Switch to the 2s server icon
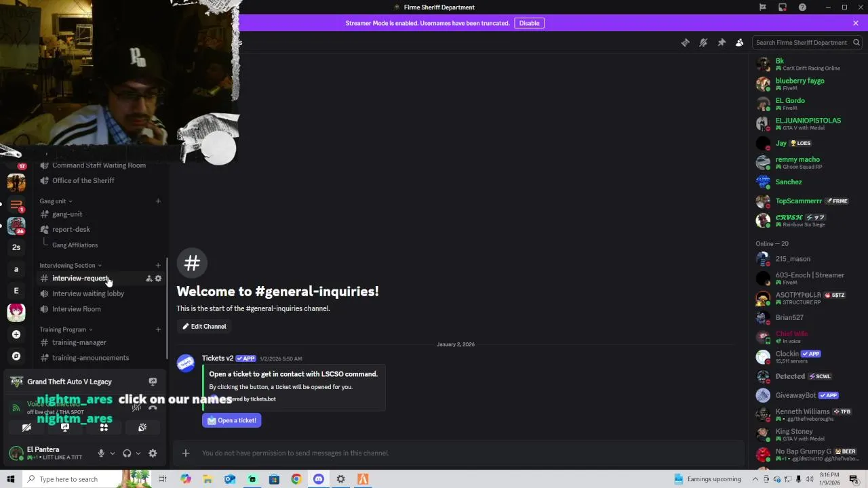Screen dimensions: 868x488 pos(16,247)
